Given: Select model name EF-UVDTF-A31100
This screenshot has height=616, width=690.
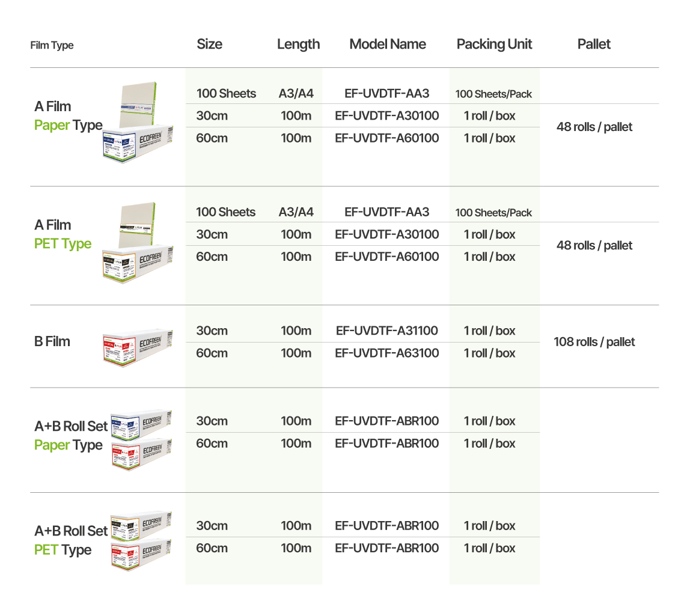Looking at the screenshot, I should tap(387, 331).
